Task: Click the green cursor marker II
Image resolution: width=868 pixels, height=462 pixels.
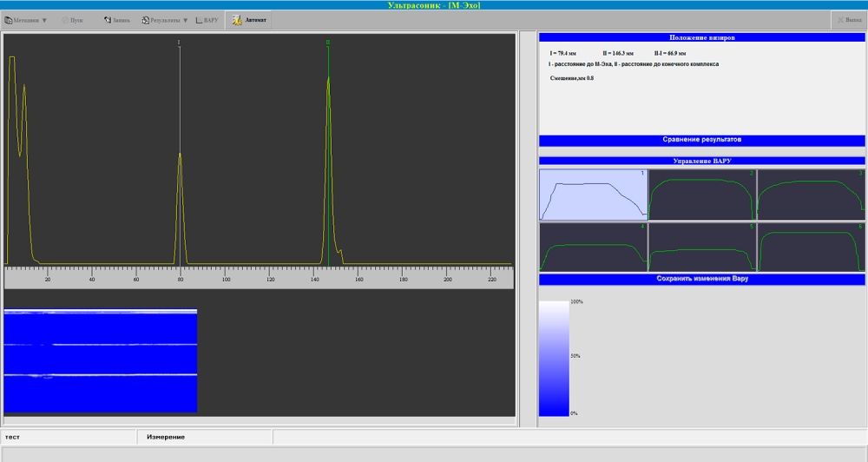Action: click(x=328, y=42)
